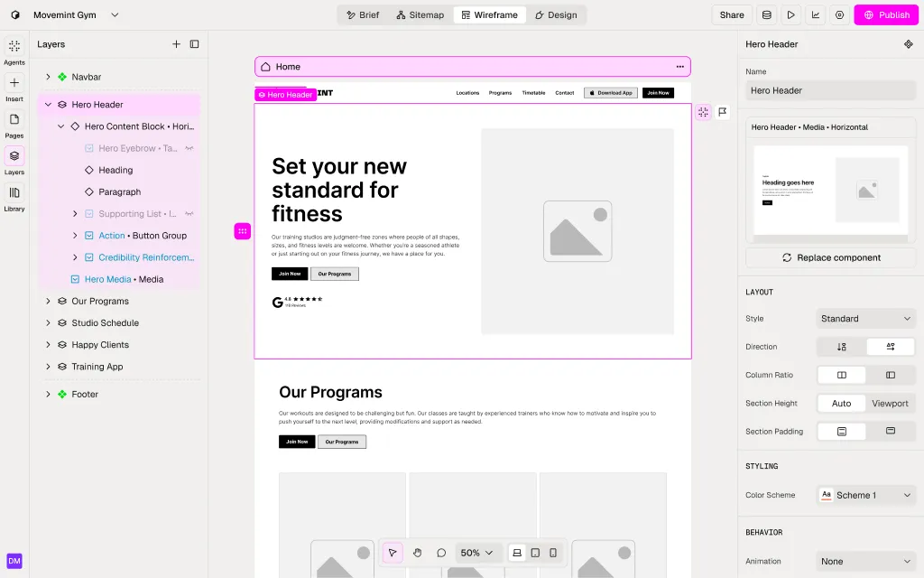
Task: Expand the Navbar layer
Action: point(49,77)
